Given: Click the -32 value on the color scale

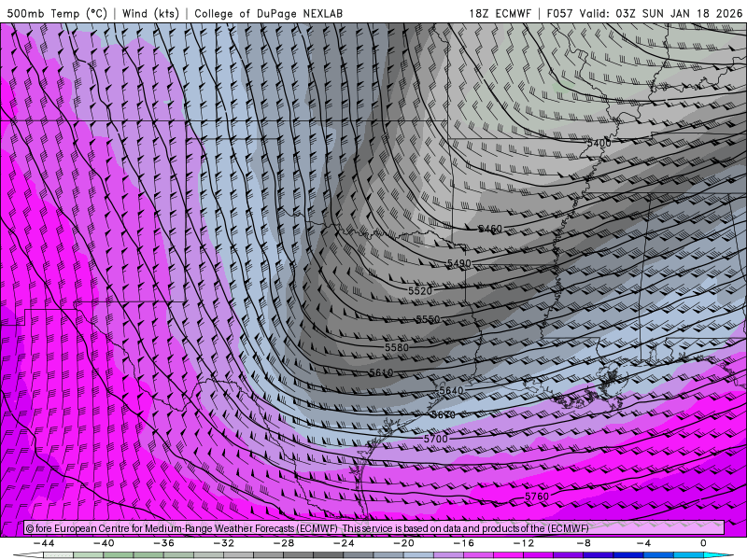Looking at the screenshot, I should [x=223, y=543].
